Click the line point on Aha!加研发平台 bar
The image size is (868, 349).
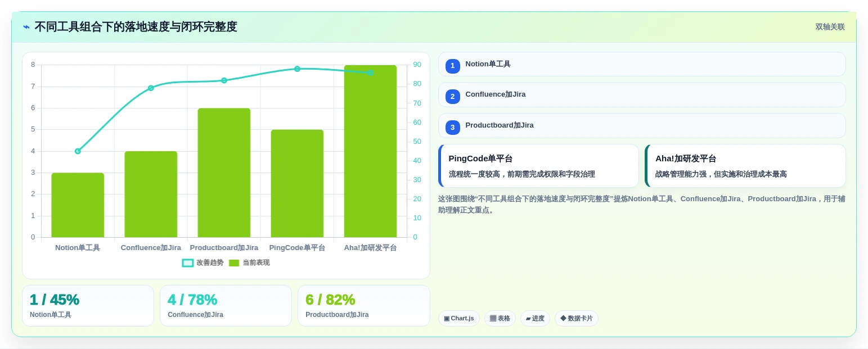[x=370, y=72]
